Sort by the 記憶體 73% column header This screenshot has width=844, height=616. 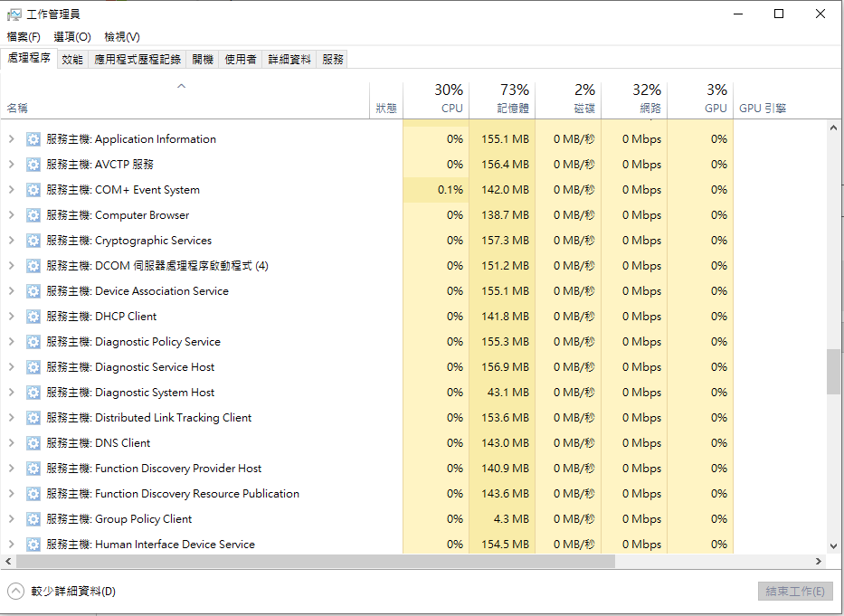(502, 100)
